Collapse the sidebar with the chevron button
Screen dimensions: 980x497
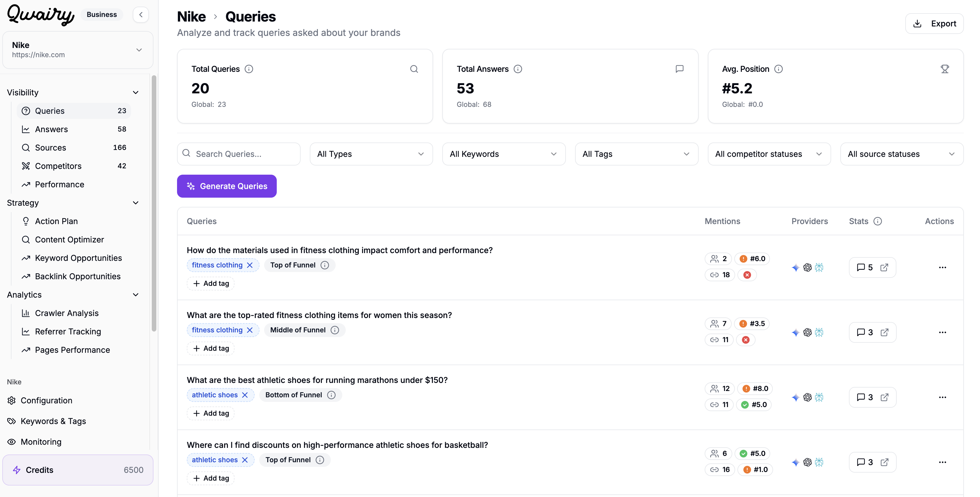point(141,15)
